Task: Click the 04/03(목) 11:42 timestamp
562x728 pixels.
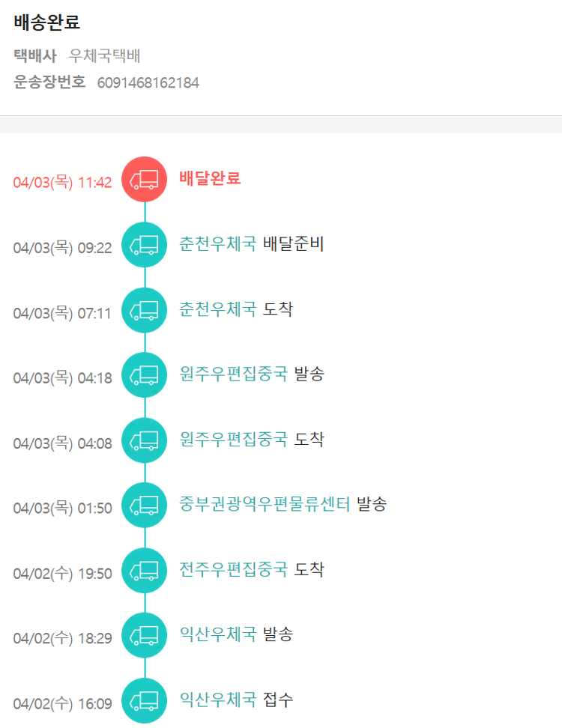Action: (x=62, y=182)
